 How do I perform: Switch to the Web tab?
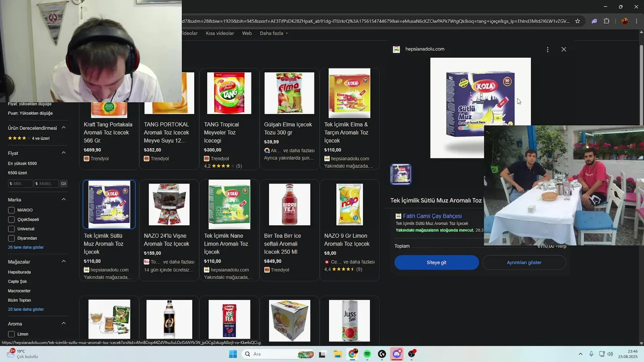[x=247, y=33]
